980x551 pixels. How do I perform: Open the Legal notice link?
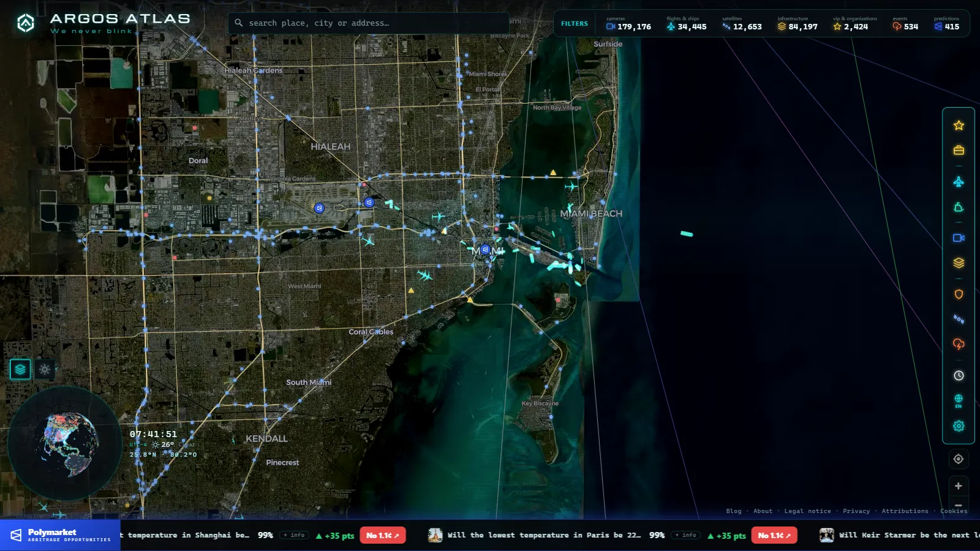[807, 511]
